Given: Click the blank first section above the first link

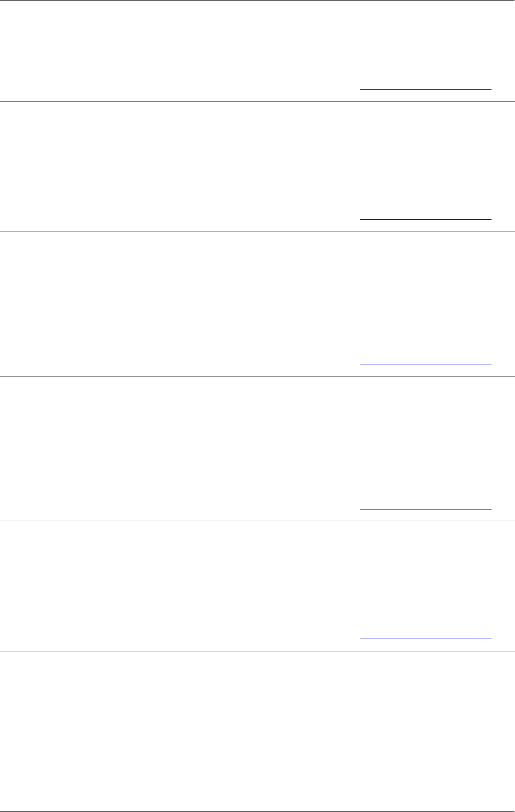Looking at the screenshot, I should (257, 43).
